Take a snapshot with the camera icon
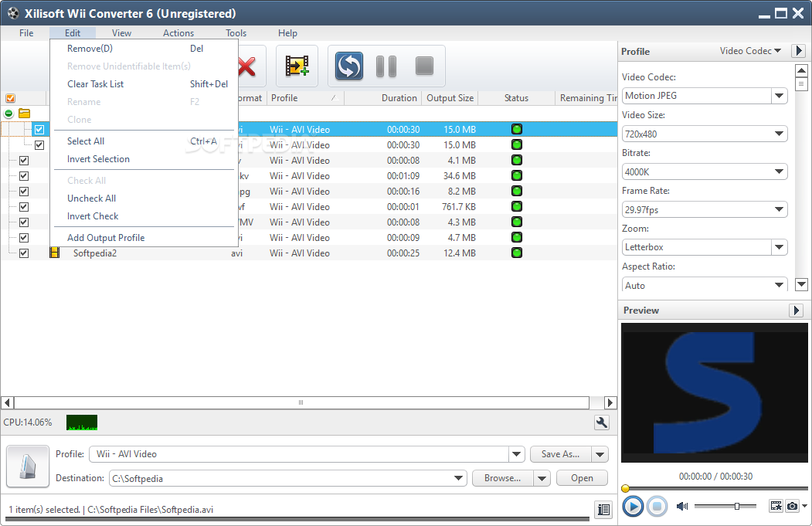Image resolution: width=812 pixels, height=526 pixels. (x=792, y=506)
